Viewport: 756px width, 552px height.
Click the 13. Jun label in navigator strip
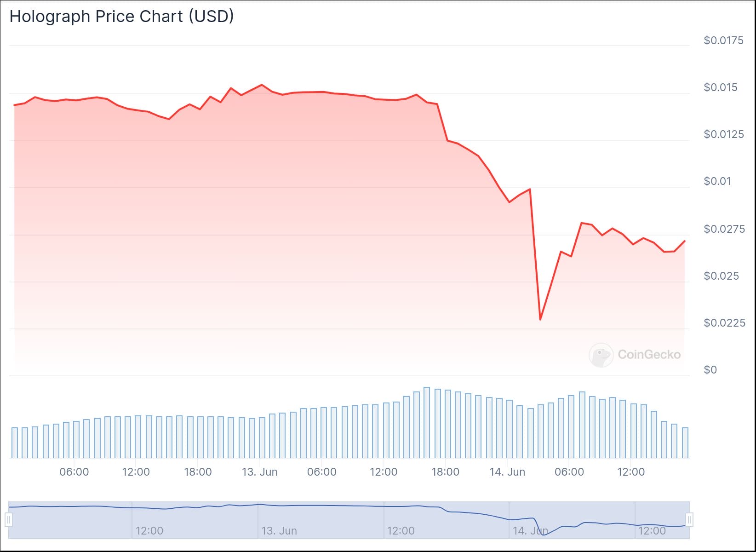(x=279, y=531)
